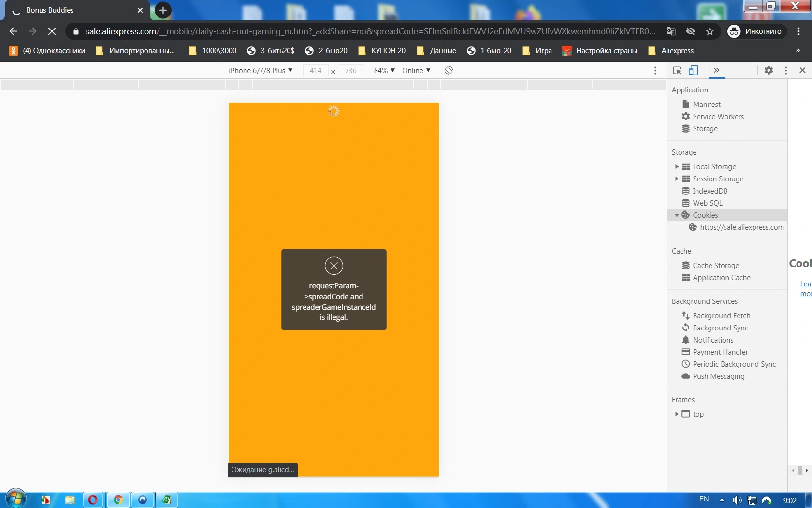
Task: Click the blocked third-party cookies eye icon
Action: (690, 31)
